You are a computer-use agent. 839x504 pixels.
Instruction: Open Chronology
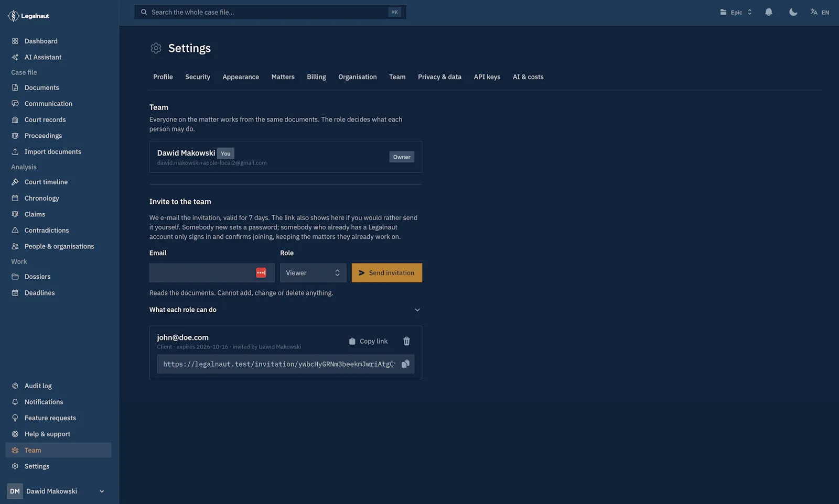[58, 198]
